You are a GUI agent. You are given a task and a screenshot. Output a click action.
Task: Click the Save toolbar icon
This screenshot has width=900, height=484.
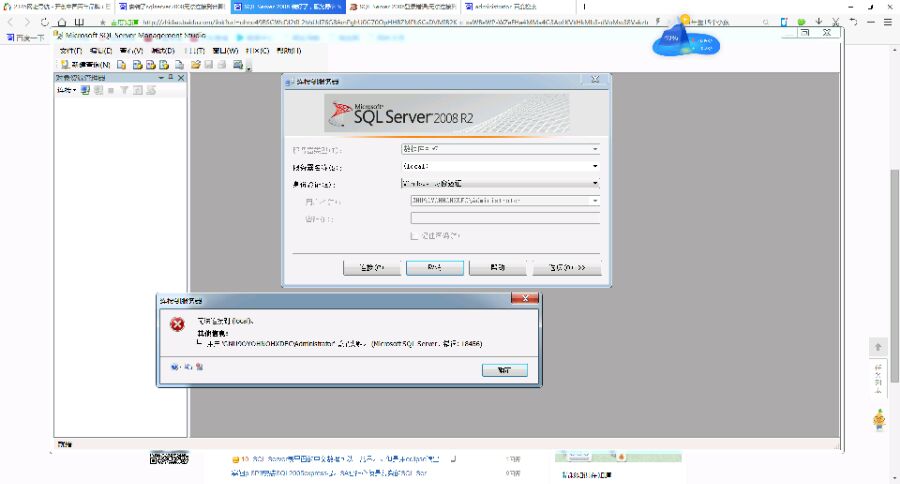tap(208, 65)
